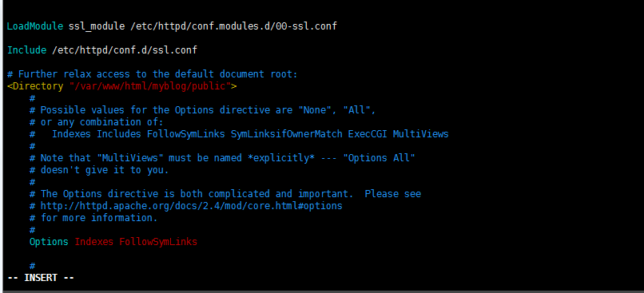
Task: Click the Apache docs URL in comment
Action: click(x=192, y=206)
